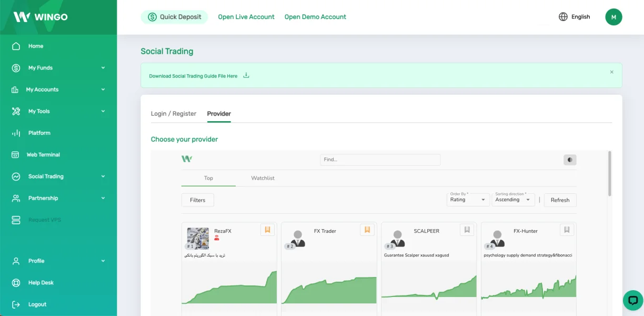Toggle the bookmark on RezaFX provider
The image size is (644, 316).
click(x=267, y=230)
